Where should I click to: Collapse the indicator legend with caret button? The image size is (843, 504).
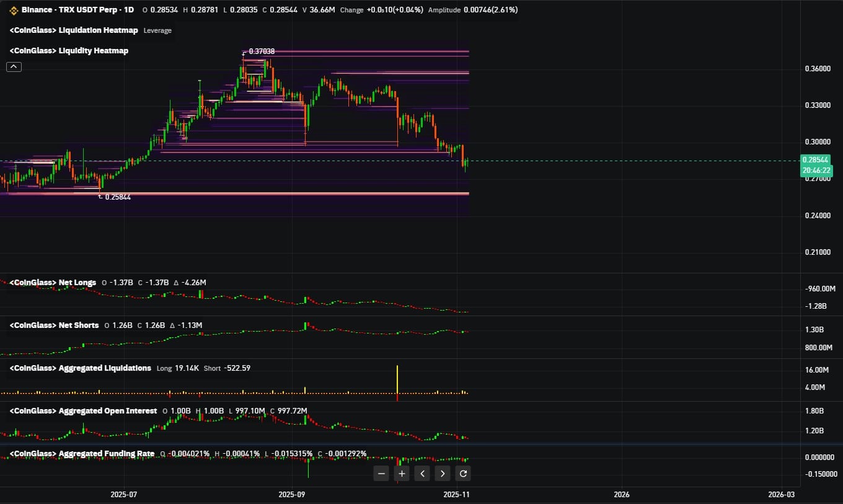[14, 67]
